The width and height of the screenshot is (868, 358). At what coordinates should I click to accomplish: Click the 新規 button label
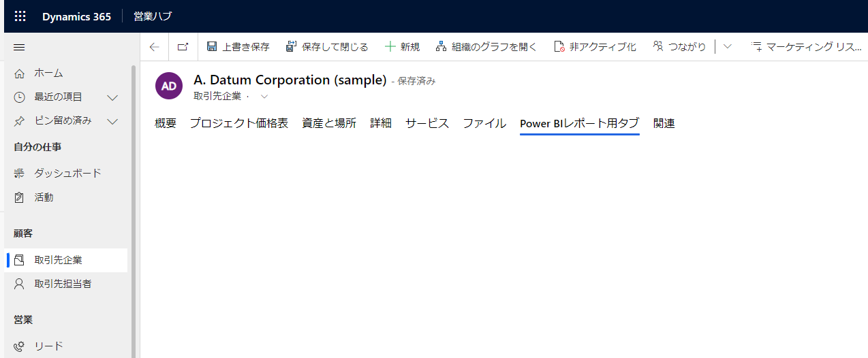coord(410,47)
